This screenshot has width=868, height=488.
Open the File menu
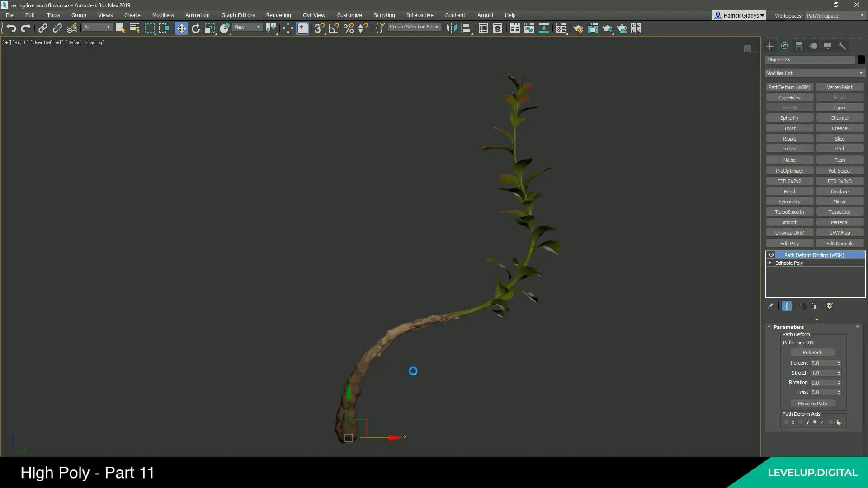(x=9, y=15)
